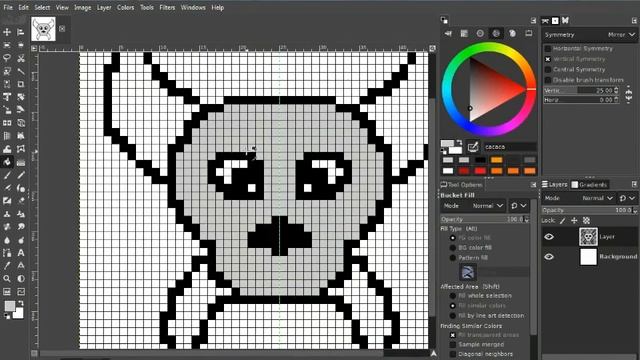Select the Text tool 'A' icon
The width and height of the screenshot is (640, 360).
tap(20, 253)
